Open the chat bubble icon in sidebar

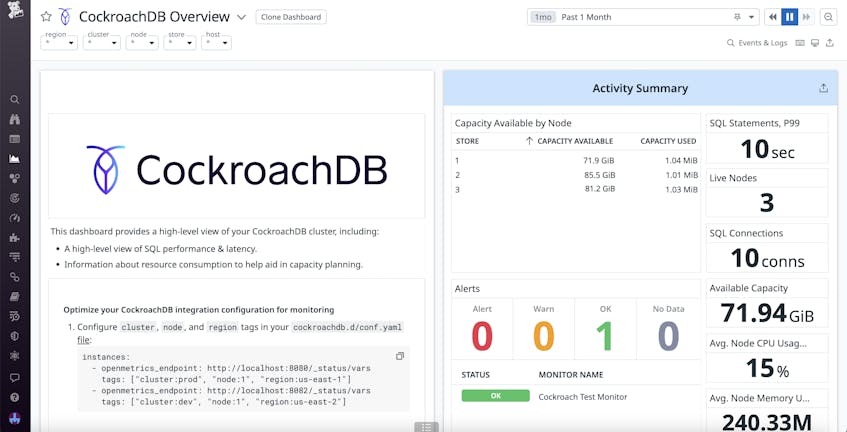[15, 377]
